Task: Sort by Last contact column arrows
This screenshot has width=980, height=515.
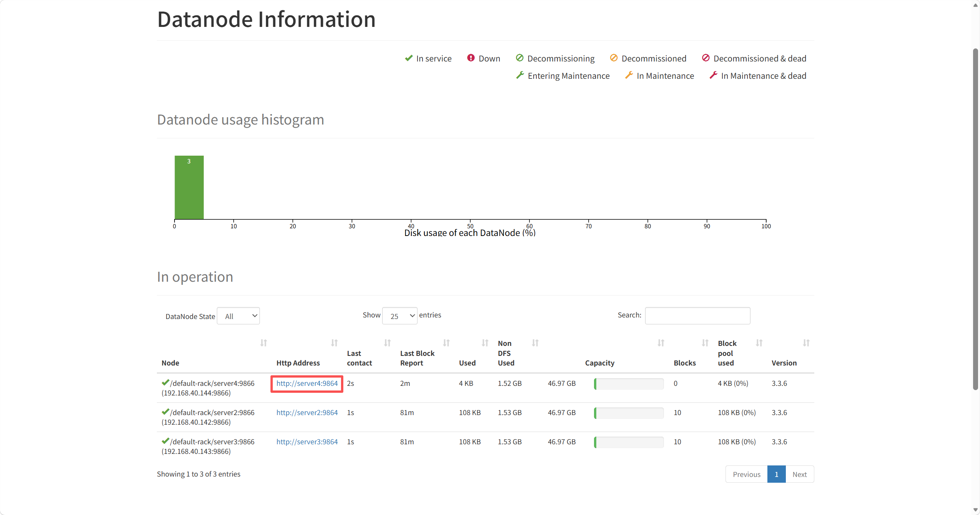Action: 387,343
